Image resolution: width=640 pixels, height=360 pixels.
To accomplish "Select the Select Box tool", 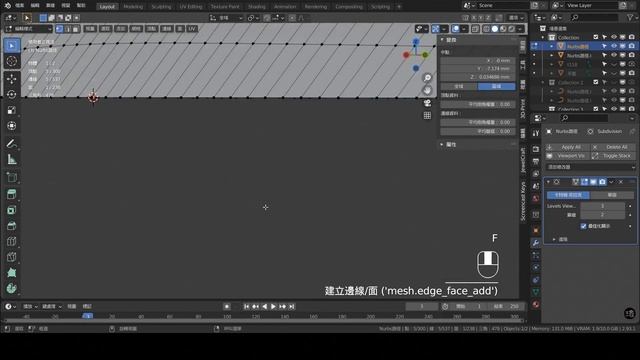I will pyautogui.click(x=11, y=45).
